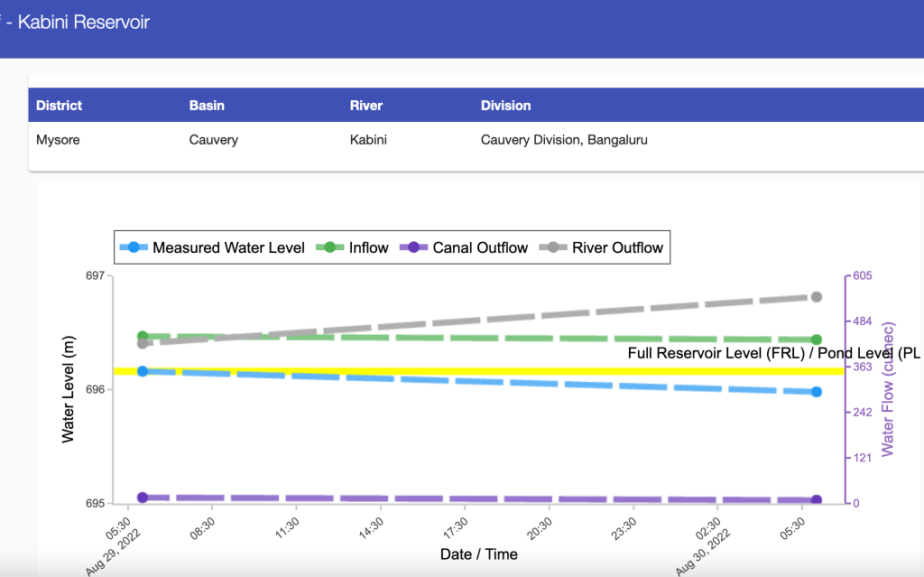Click the gray River Outflow starting data point

143,344
